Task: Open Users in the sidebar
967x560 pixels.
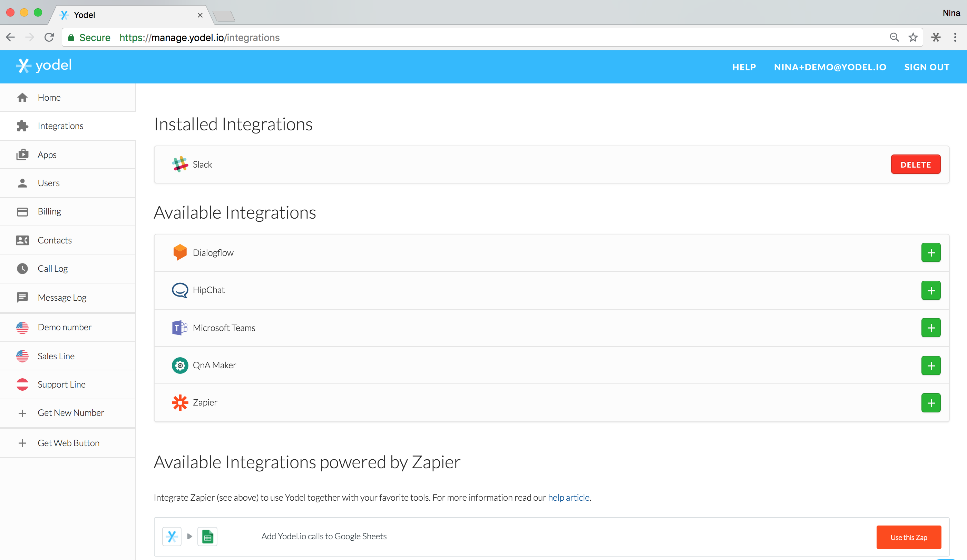Action: [x=68, y=183]
